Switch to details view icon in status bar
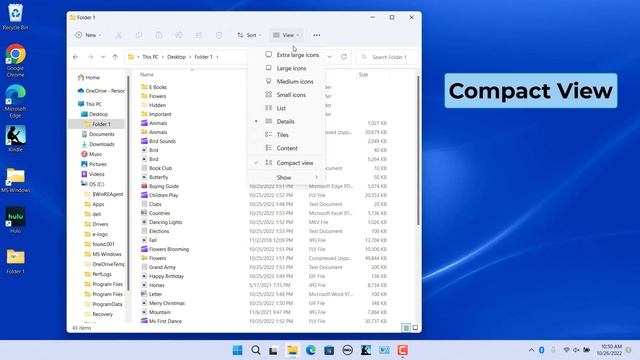The image size is (640, 360). coord(406,328)
